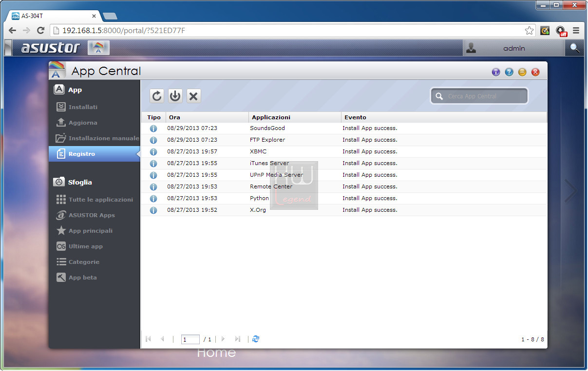Screen dimensions: 588x371
Task: Sort by Evento column header
Action: pyautogui.click(x=444, y=117)
